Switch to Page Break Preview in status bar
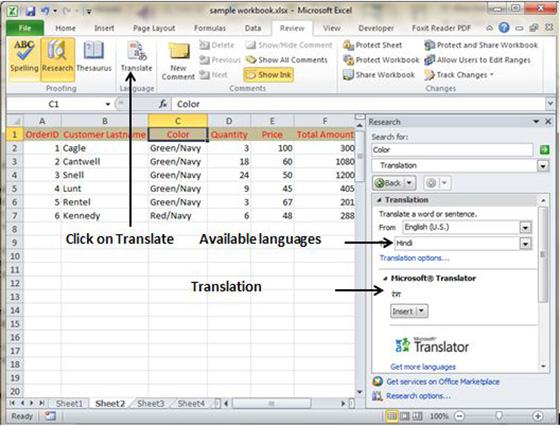The width and height of the screenshot is (560, 427). (417, 416)
